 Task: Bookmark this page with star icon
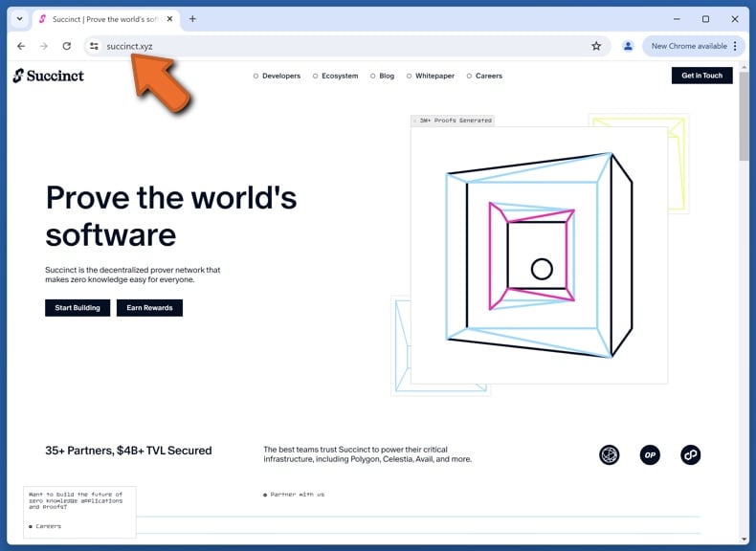596,46
